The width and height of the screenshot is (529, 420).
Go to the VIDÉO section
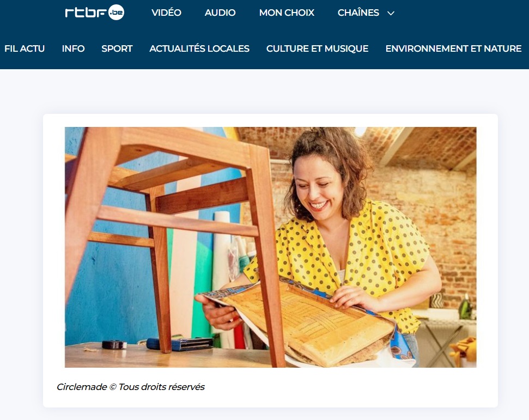click(166, 13)
